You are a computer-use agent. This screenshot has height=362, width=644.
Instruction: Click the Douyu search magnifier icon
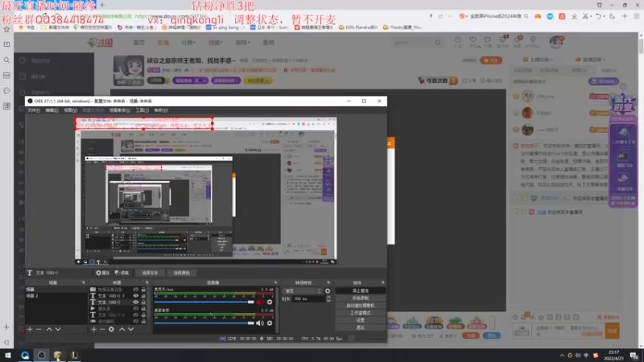437,43
